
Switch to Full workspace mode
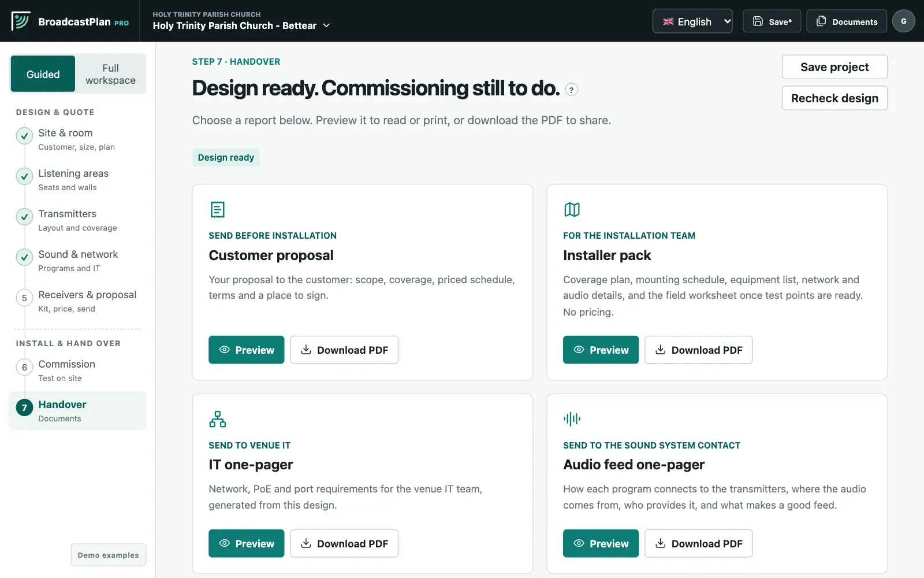click(110, 74)
